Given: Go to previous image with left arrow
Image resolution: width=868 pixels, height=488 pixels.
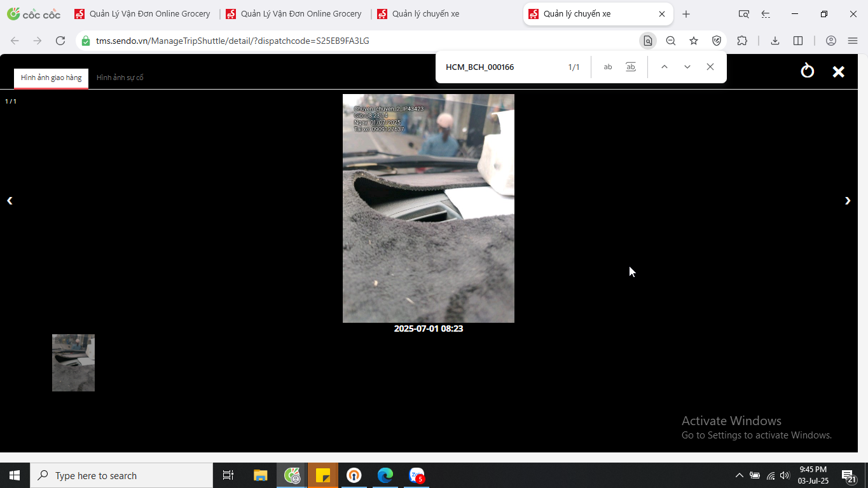Looking at the screenshot, I should click(x=10, y=201).
